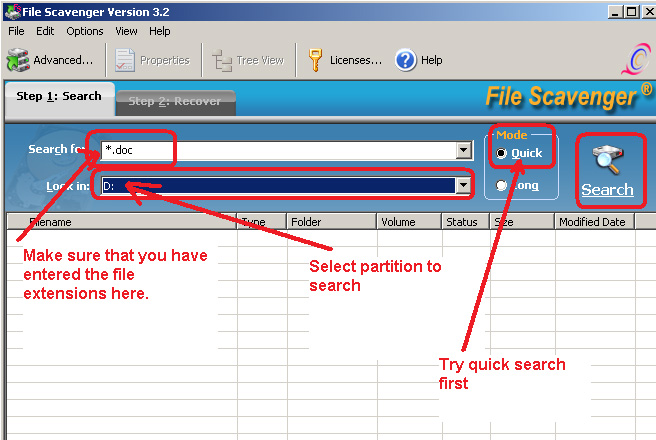The height and width of the screenshot is (440, 656).
Task: Open Licenses via the key icon
Action: click(x=315, y=60)
